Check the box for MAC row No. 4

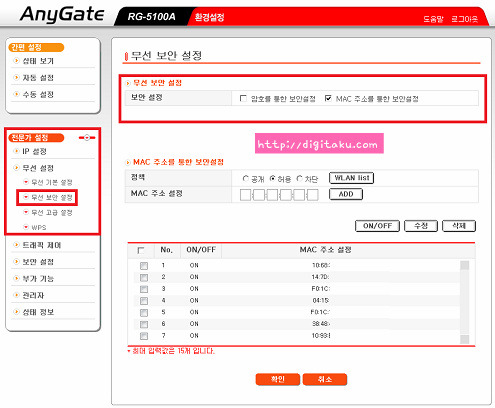point(144,301)
